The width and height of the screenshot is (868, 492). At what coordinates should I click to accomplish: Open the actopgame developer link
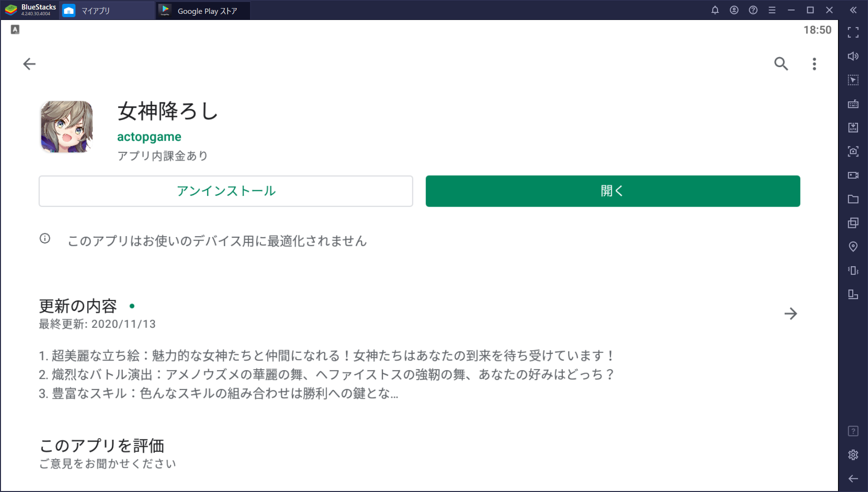point(149,137)
